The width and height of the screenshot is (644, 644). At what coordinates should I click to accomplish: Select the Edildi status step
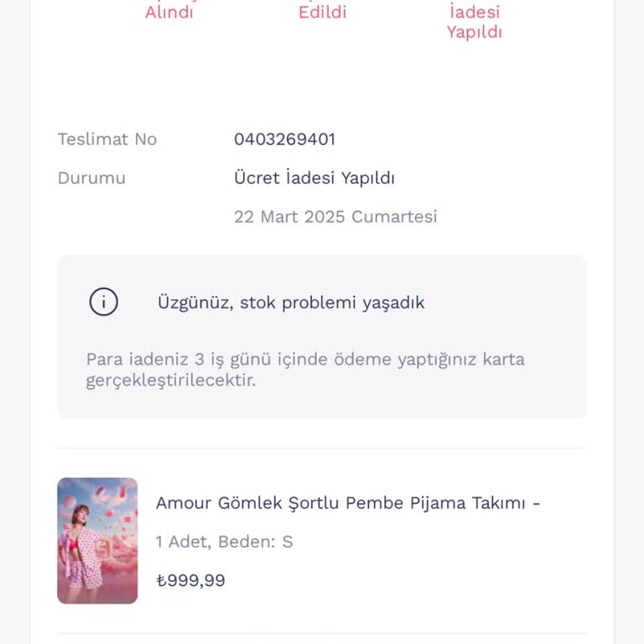322,12
